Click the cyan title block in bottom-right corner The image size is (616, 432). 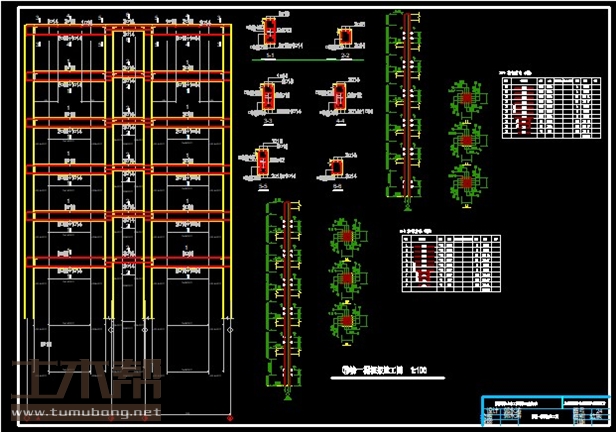[545, 408]
